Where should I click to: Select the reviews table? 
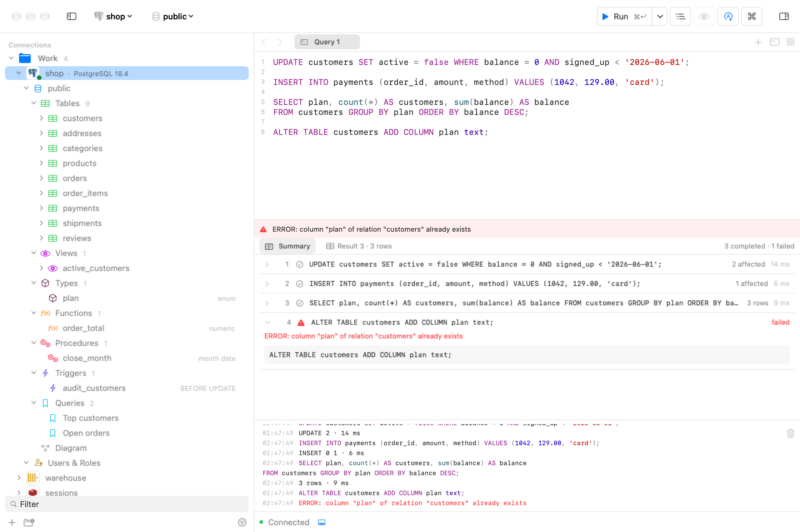pos(77,238)
